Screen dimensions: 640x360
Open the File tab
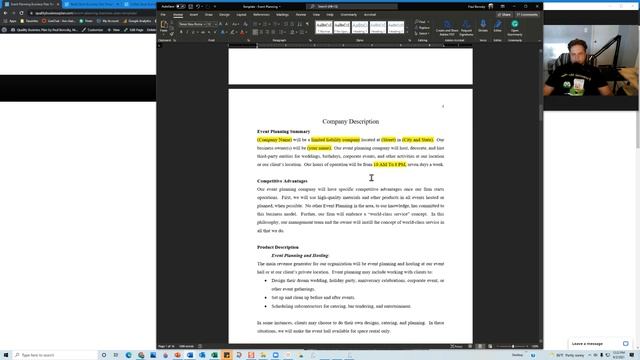click(163, 15)
